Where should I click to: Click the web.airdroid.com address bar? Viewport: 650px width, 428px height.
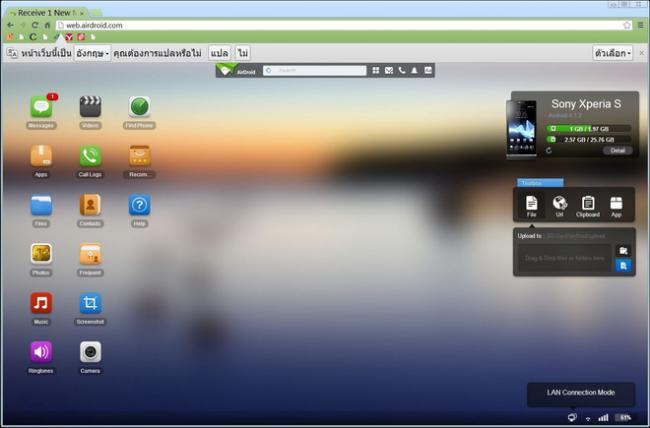[x=344, y=25]
